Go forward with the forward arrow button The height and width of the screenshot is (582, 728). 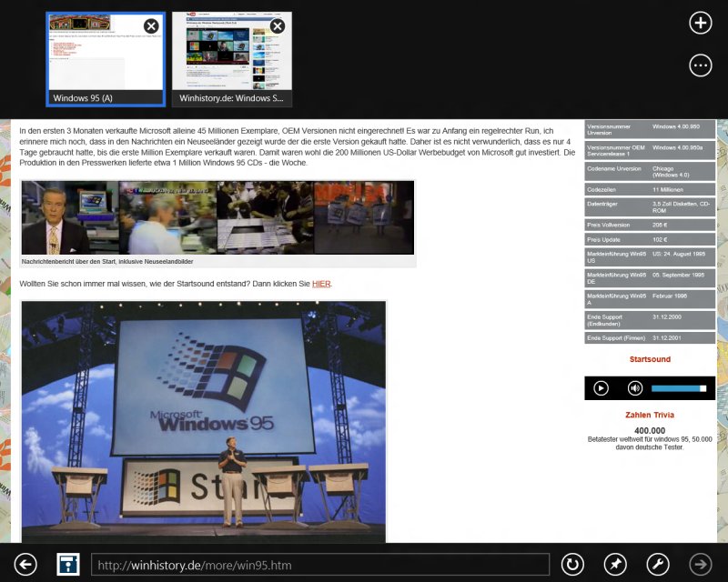pyautogui.click(x=701, y=565)
